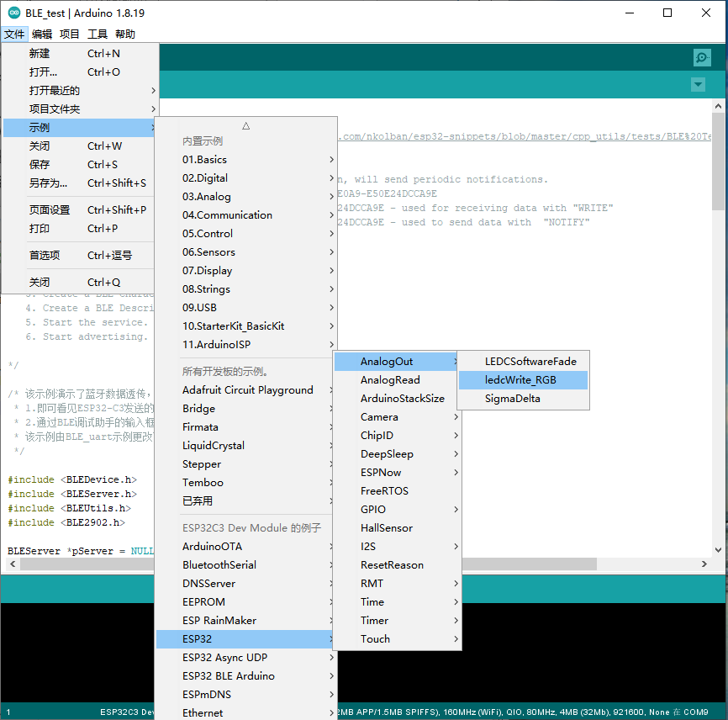Screen dimensions: 728x720
Task: Open the tab options dropdown arrow
Action: pyautogui.click(x=698, y=85)
